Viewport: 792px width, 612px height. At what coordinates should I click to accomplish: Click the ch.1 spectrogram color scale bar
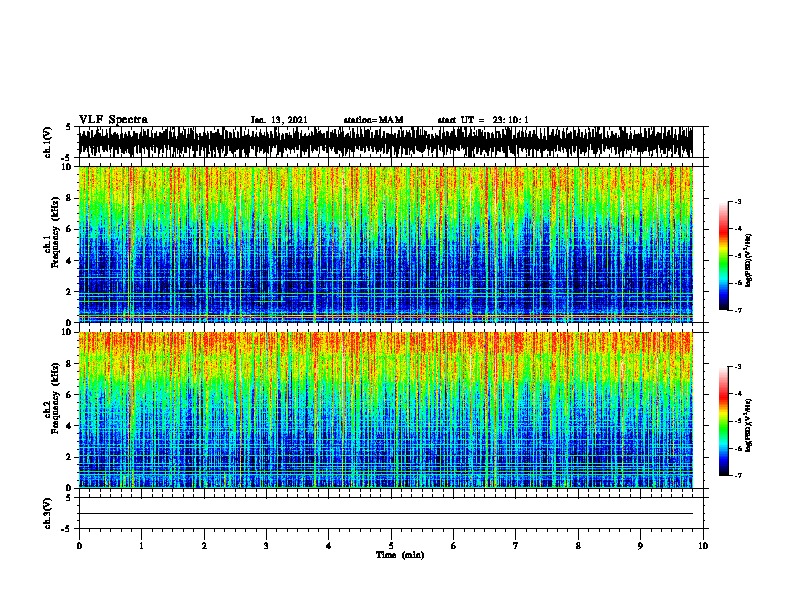pyautogui.click(x=724, y=256)
